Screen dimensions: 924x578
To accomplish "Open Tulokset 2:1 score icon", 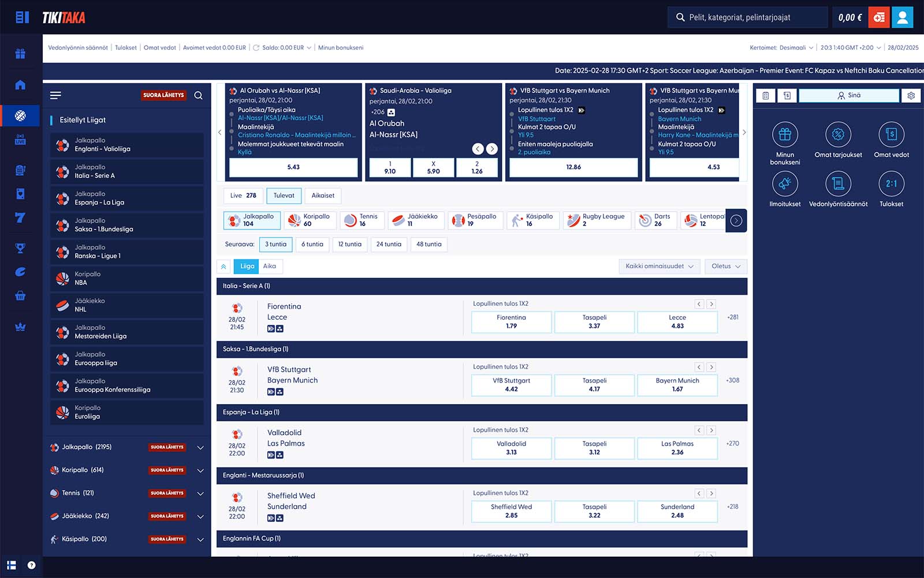I will [x=891, y=184].
